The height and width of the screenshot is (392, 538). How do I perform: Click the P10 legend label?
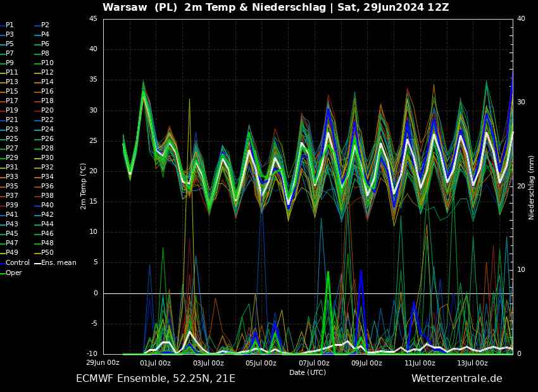click(47, 63)
